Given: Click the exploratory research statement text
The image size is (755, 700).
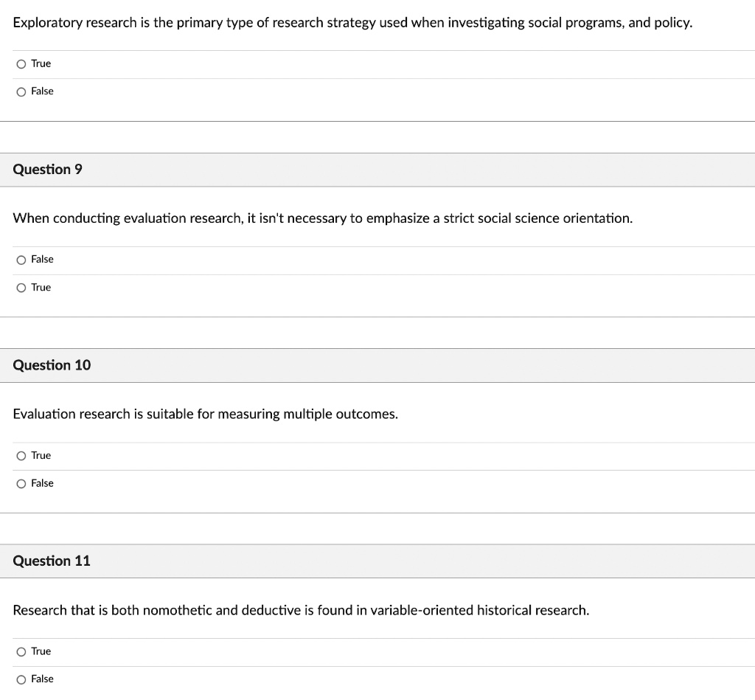Looking at the screenshot, I should tap(354, 22).
